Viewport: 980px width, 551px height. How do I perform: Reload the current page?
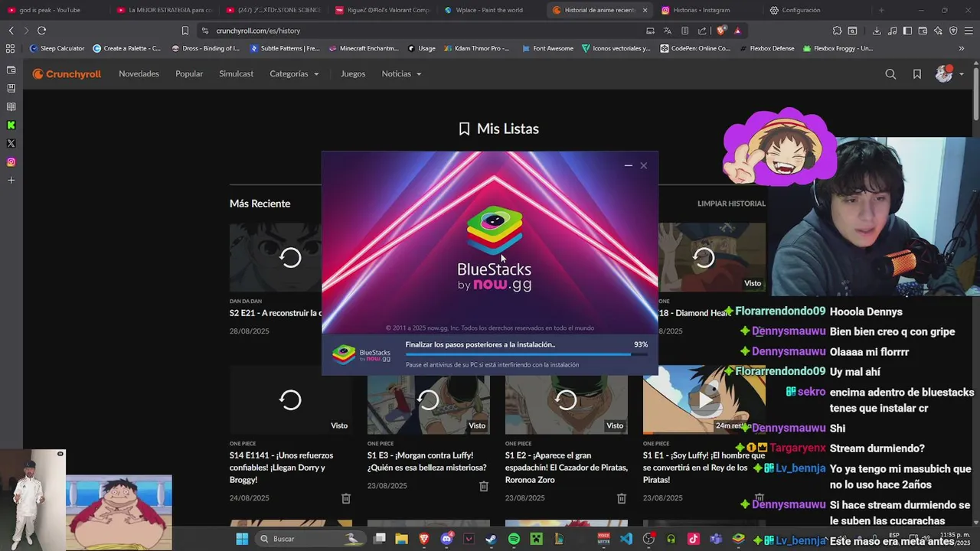tap(41, 31)
